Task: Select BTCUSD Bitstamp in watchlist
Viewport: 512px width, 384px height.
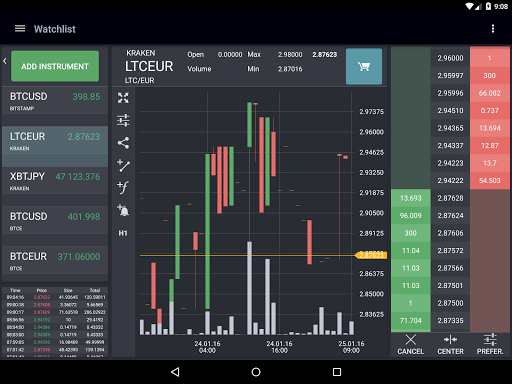Action: click(55, 101)
